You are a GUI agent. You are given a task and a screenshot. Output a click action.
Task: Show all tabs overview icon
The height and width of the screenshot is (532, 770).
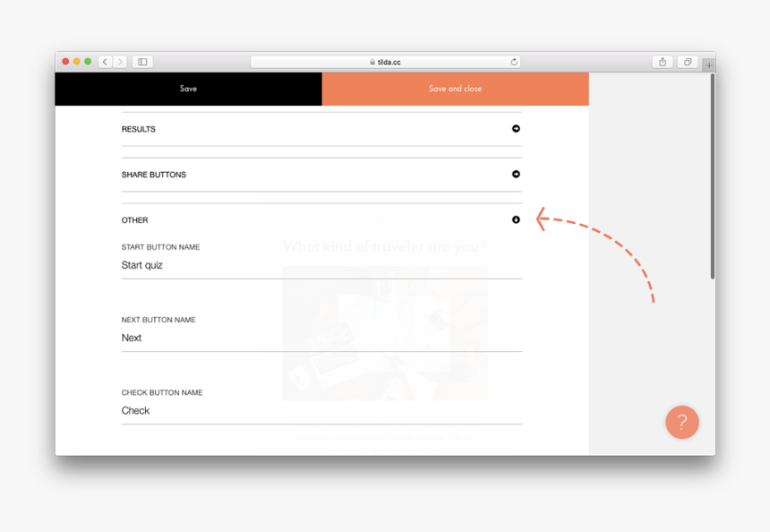(688, 62)
